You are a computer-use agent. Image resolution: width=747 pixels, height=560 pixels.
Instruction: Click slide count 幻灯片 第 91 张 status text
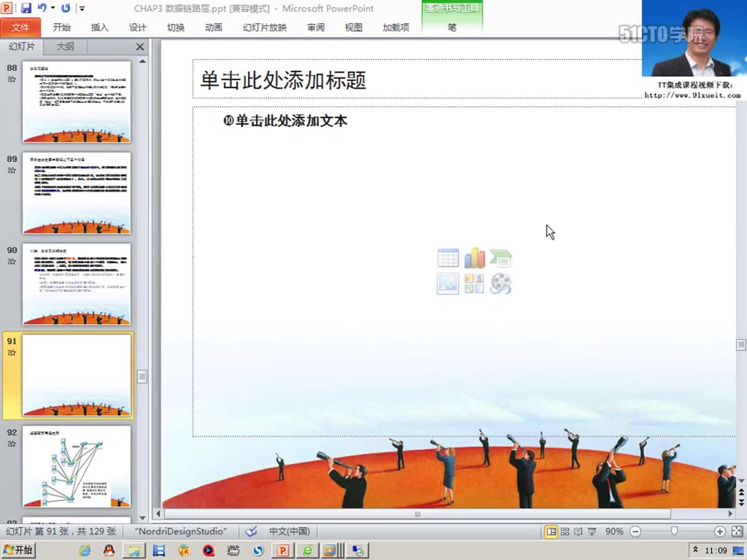pyautogui.click(x=61, y=531)
